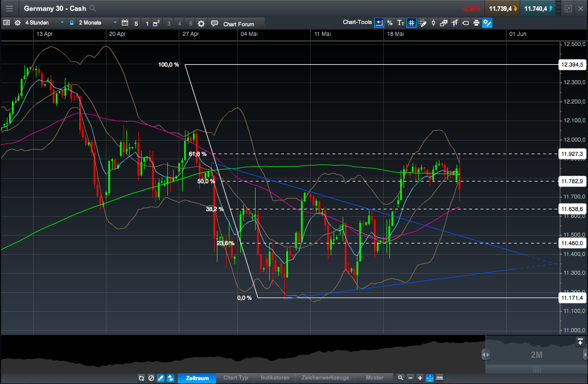Click the grip below the 2M window

537,369
